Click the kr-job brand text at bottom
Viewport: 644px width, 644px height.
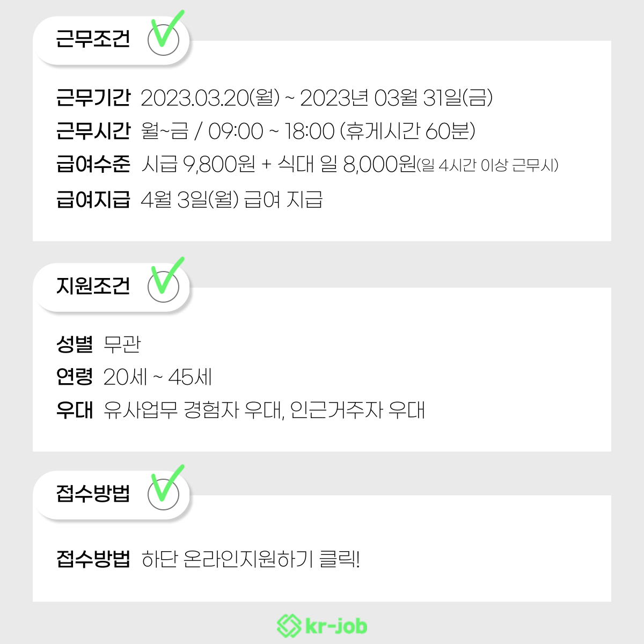click(x=336, y=626)
